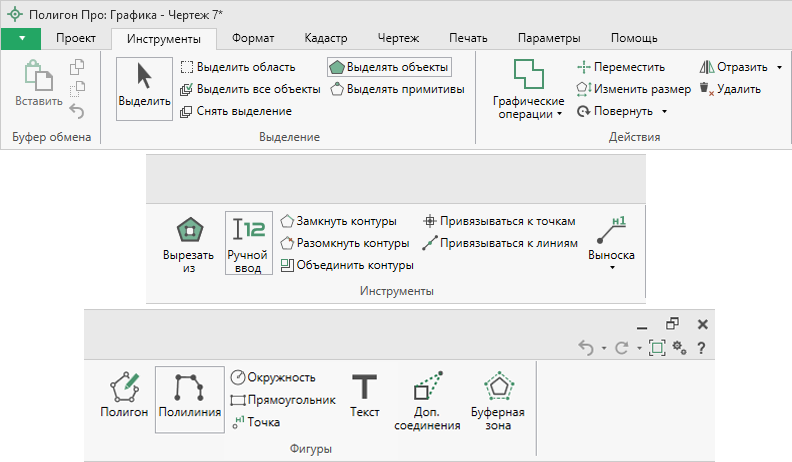Open the Повернуть dropdown arrow
Screen dimensions: 792x462
click(x=664, y=111)
